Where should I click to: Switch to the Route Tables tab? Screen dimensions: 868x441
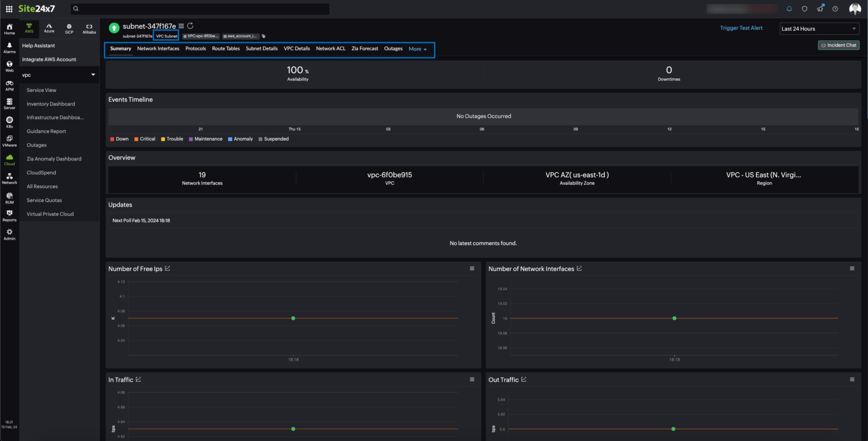click(x=226, y=49)
